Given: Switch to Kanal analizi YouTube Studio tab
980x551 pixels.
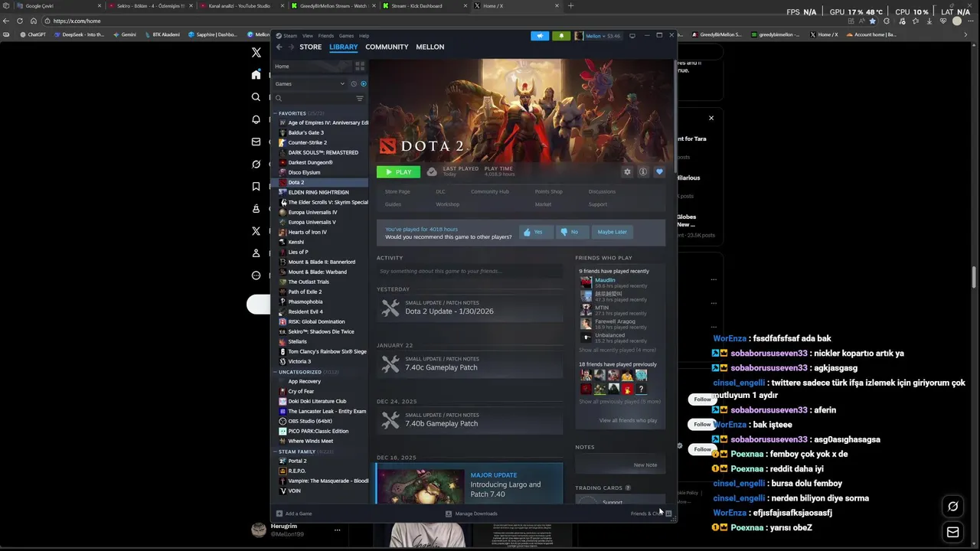Looking at the screenshot, I should pyautogui.click(x=239, y=5).
